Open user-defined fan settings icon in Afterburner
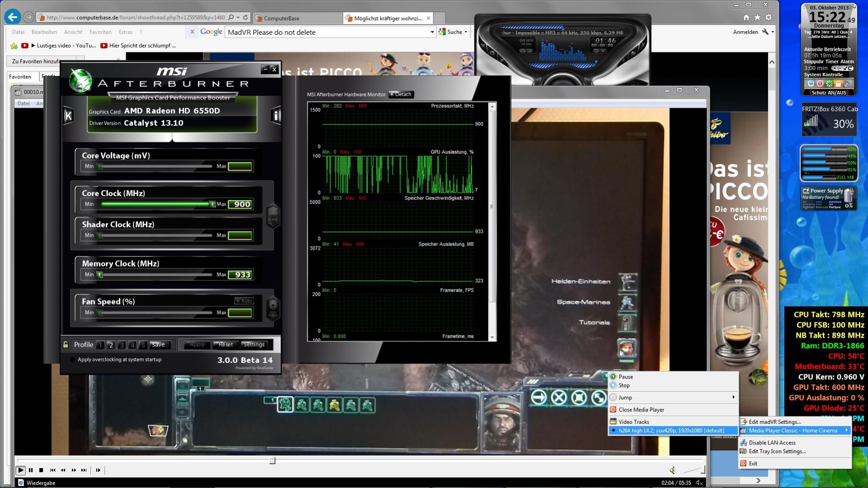Image resolution: width=868 pixels, height=488 pixels. coord(273,308)
